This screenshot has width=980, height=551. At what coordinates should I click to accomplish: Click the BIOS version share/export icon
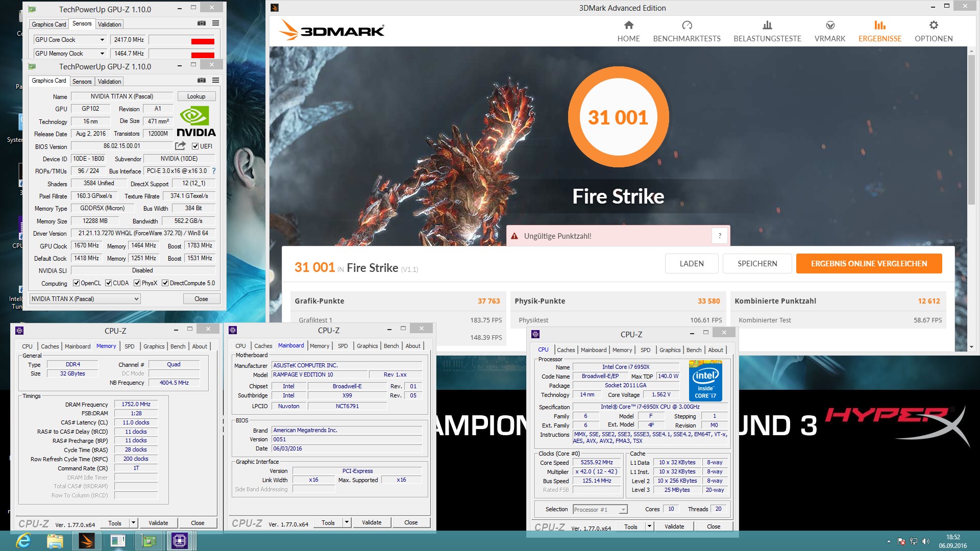(180, 146)
